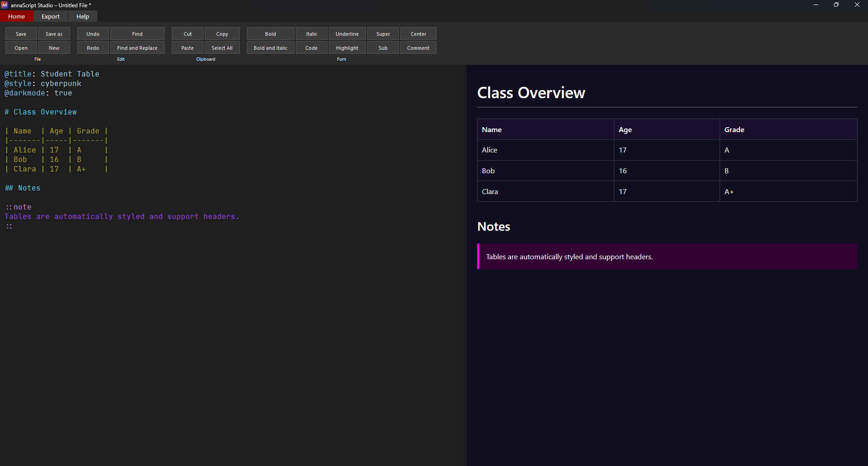868x466 pixels.
Task: Paste from clipboard
Action: point(188,48)
